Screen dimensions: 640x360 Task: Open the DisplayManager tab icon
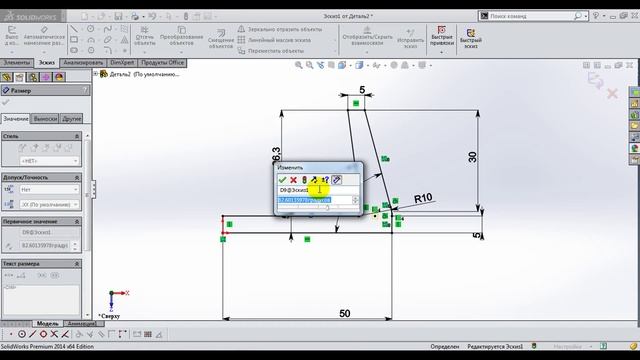click(x=59, y=77)
